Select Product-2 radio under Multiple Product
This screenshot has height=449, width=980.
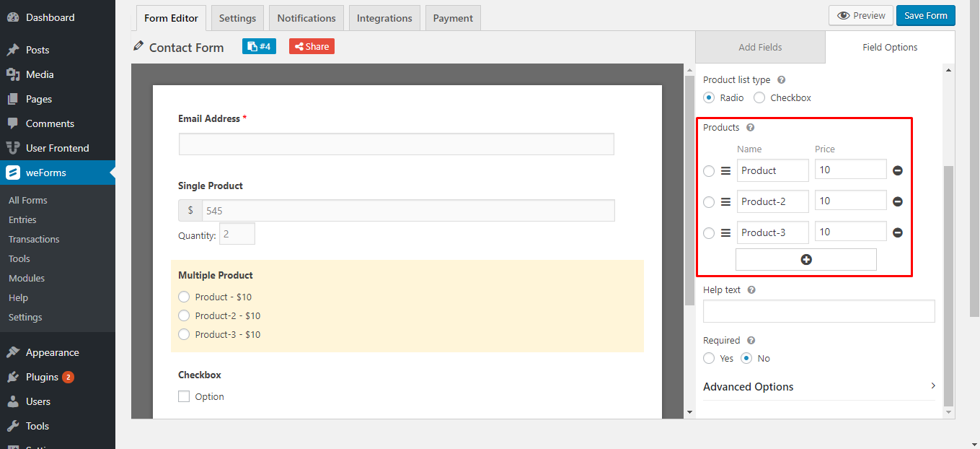pos(184,315)
